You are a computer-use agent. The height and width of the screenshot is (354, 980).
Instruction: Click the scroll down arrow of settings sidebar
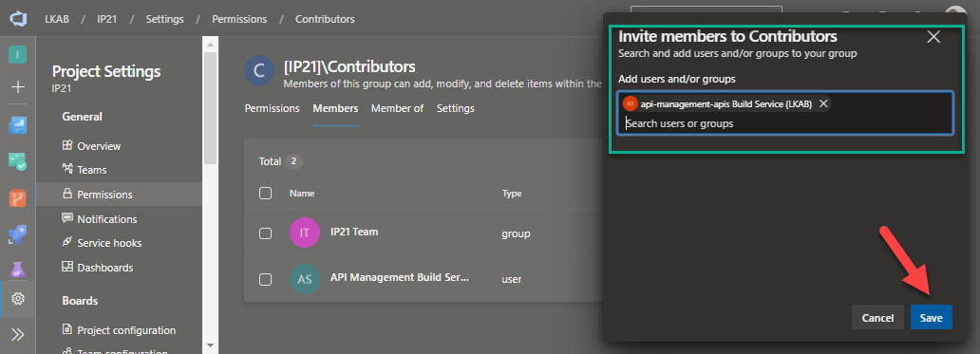pos(210,345)
